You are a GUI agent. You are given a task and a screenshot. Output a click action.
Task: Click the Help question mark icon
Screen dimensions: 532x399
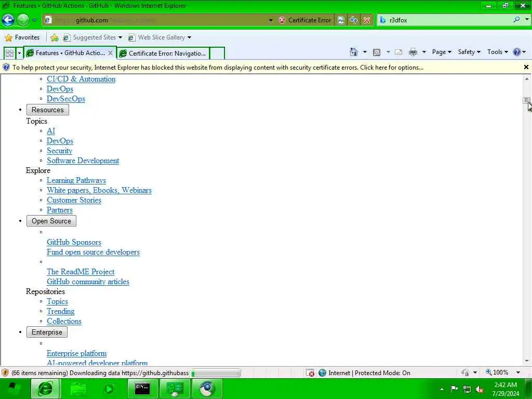coord(517,52)
